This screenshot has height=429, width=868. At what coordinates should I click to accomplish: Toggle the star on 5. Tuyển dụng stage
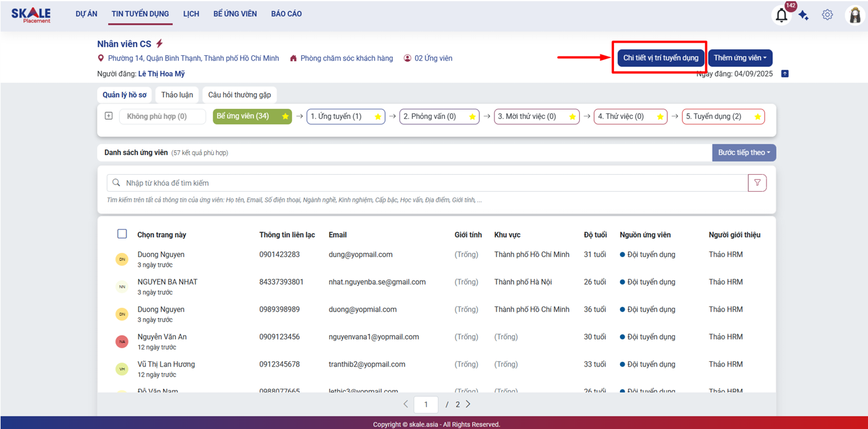pos(757,117)
